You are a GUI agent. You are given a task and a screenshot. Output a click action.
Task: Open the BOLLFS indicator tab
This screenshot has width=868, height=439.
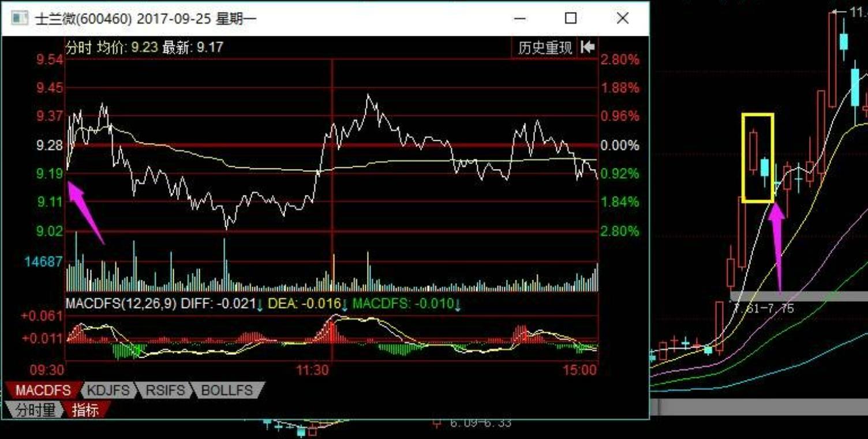(x=227, y=391)
